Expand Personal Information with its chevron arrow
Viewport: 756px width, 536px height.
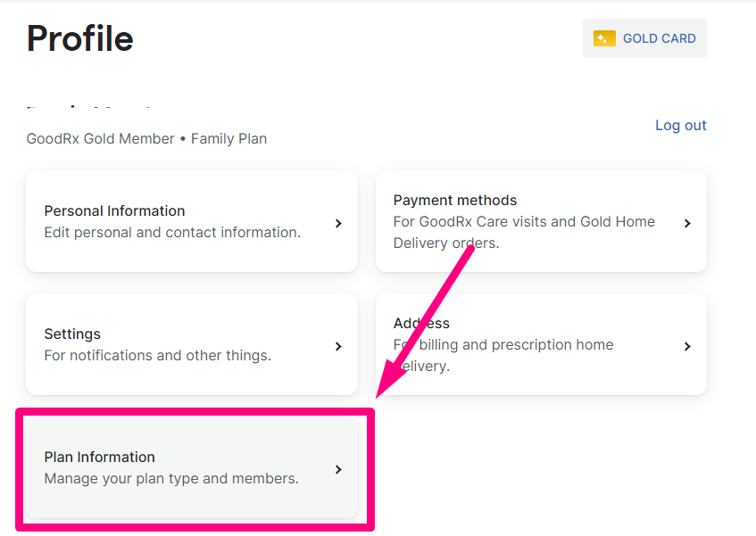[338, 224]
